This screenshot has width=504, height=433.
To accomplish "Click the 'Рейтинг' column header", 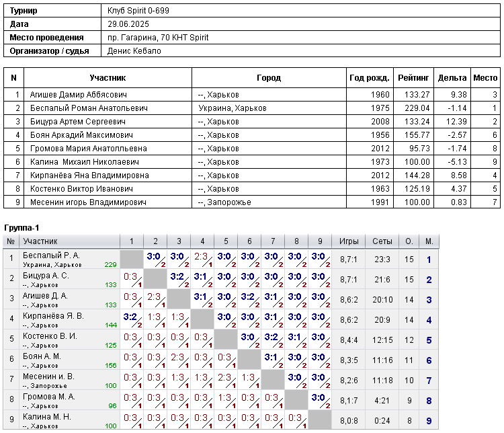I will pos(413,78).
